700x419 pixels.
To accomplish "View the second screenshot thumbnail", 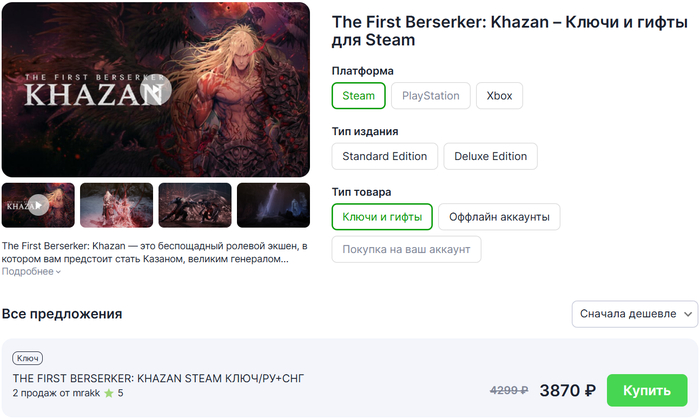I will (117, 205).
